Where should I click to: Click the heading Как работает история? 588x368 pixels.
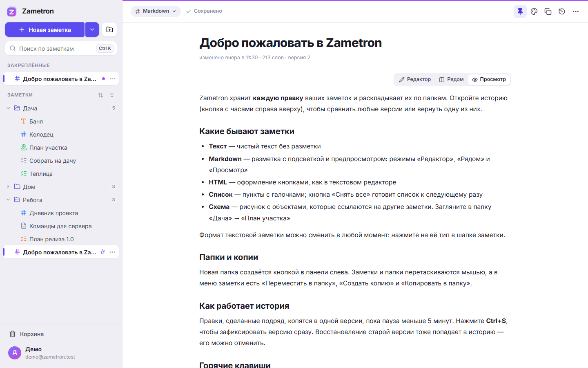244,306
